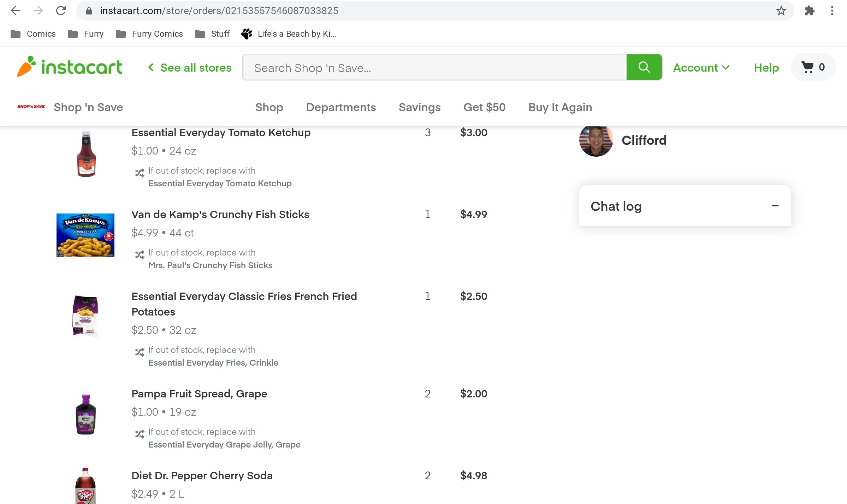Open the Buy It Again tab

[x=560, y=107]
